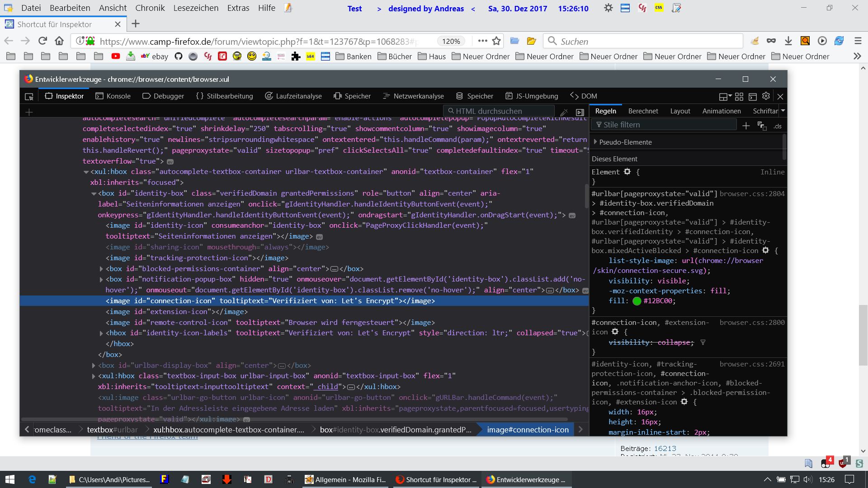Open the Berechnet sidebar tab

point(643,111)
